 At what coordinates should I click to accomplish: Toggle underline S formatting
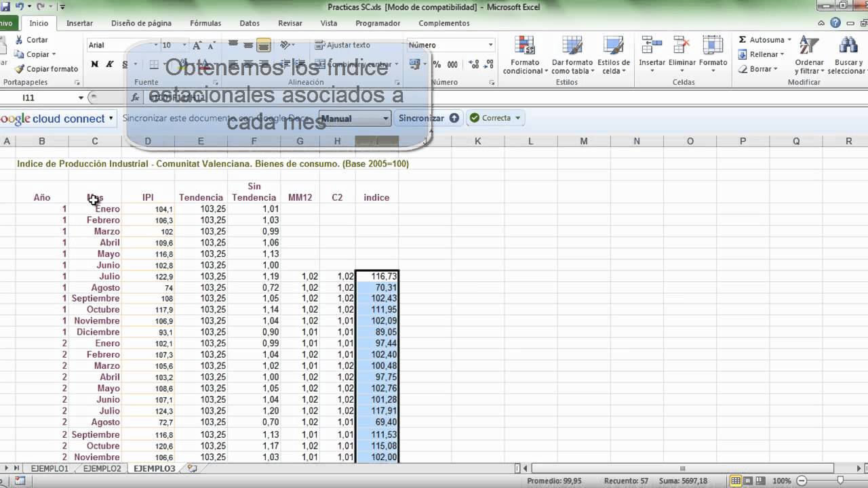pos(125,64)
